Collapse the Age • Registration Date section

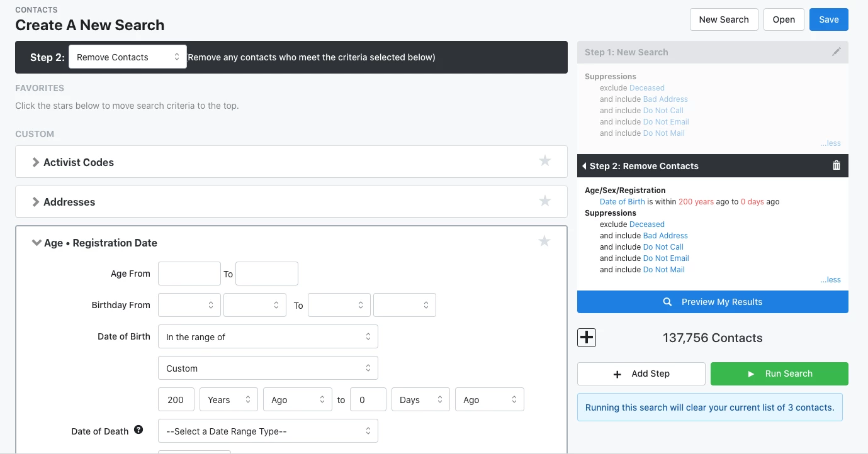pos(37,242)
